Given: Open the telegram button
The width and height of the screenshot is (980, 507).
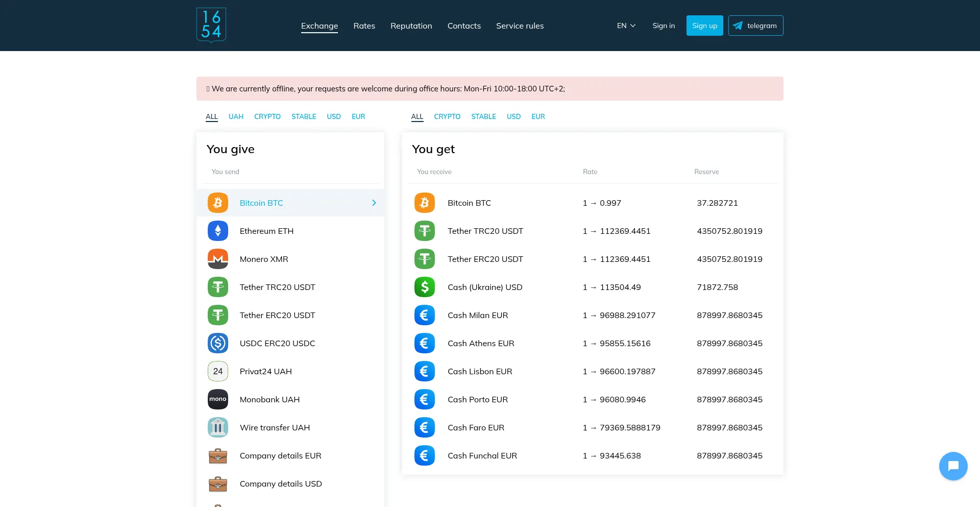Looking at the screenshot, I should coord(755,26).
